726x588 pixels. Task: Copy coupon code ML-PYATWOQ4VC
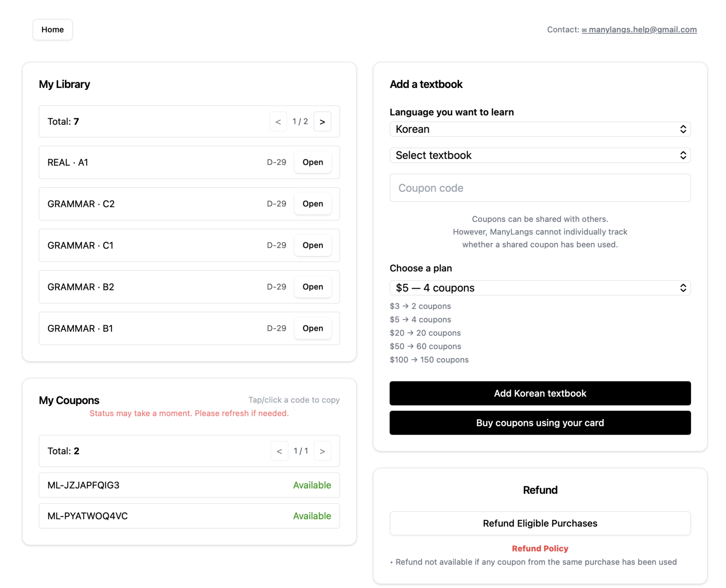pos(87,516)
